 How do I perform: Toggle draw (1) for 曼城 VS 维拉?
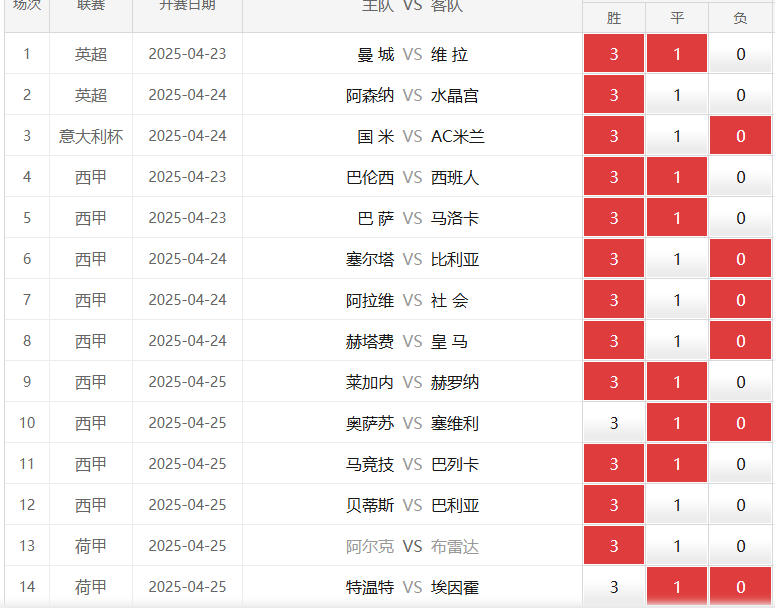(677, 53)
